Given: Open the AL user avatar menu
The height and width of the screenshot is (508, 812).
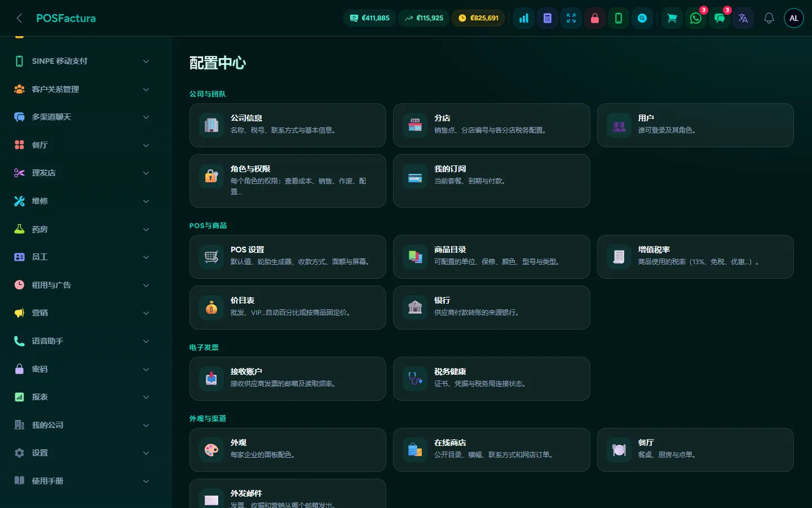Looking at the screenshot, I should pos(794,18).
